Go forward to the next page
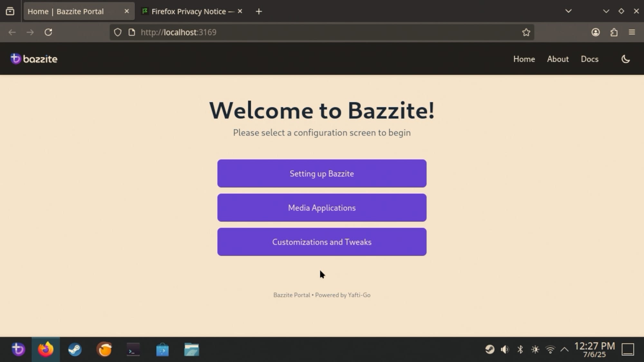 [x=30, y=32]
